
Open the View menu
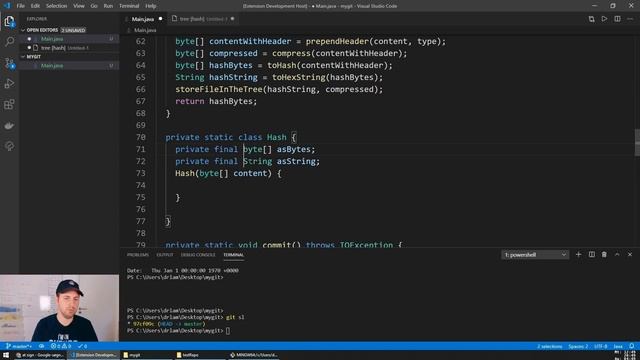79,6
